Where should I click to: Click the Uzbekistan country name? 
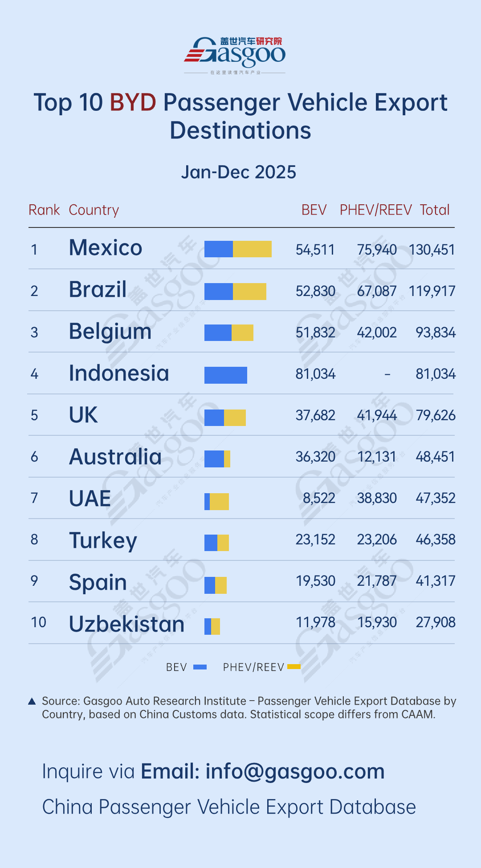click(x=126, y=624)
